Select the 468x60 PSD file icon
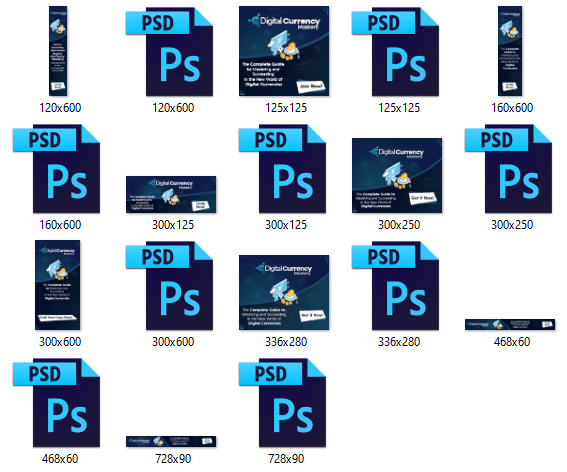 pos(56,403)
